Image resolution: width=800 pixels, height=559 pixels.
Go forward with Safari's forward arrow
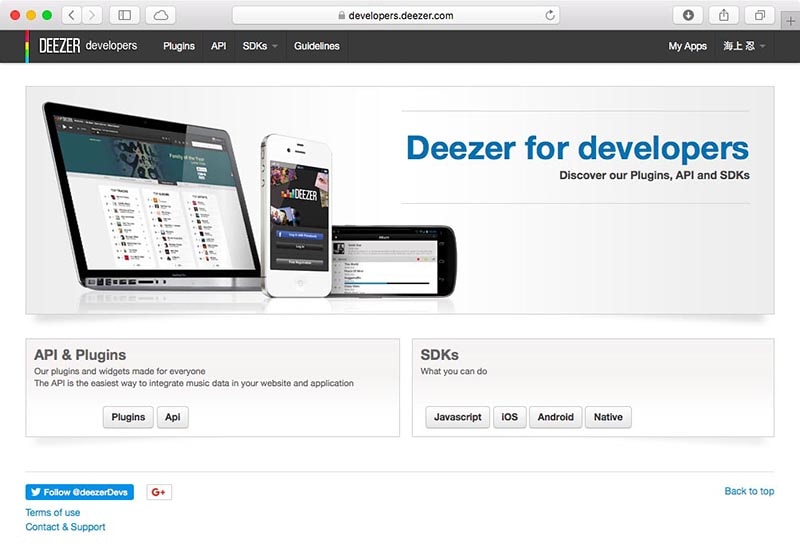(x=92, y=15)
